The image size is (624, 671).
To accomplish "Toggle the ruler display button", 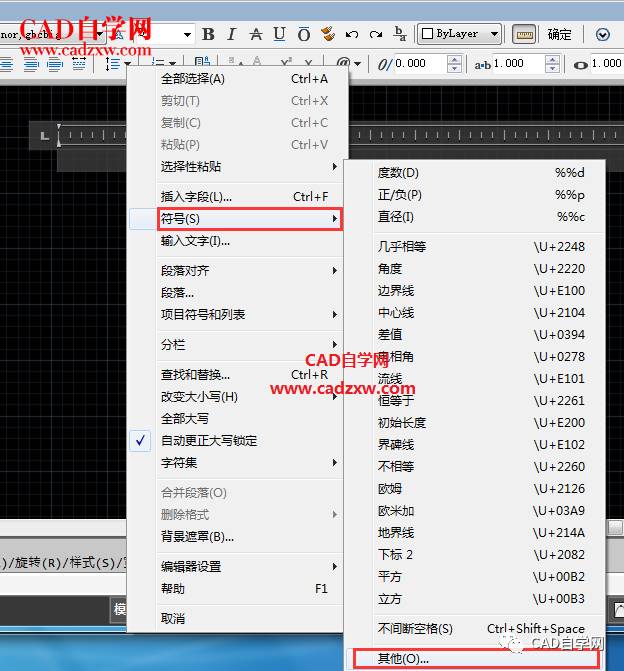I will click(x=524, y=34).
